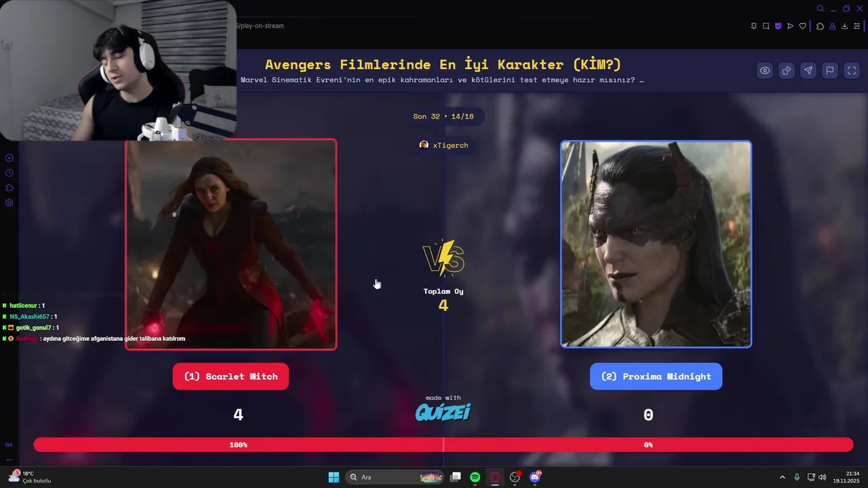
Task: Open the GX Control sidebar icon
Action: point(9,445)
